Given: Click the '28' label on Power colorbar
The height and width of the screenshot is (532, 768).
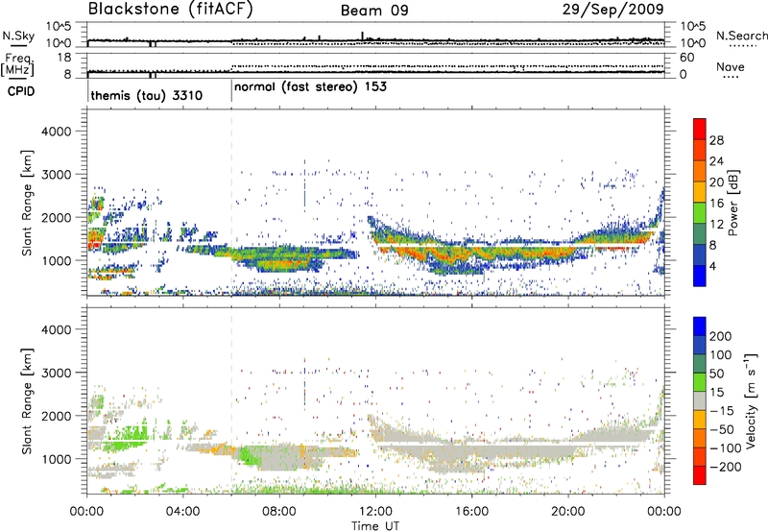Looking at the screenshot, I should [x=716, y=140].
